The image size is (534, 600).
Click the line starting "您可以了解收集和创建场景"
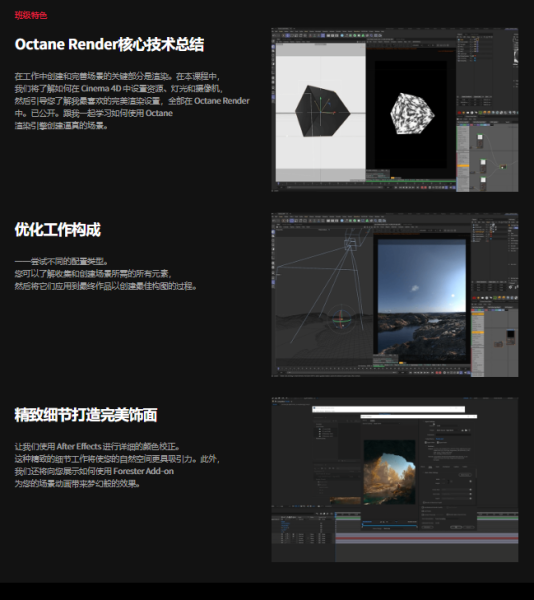93,274
